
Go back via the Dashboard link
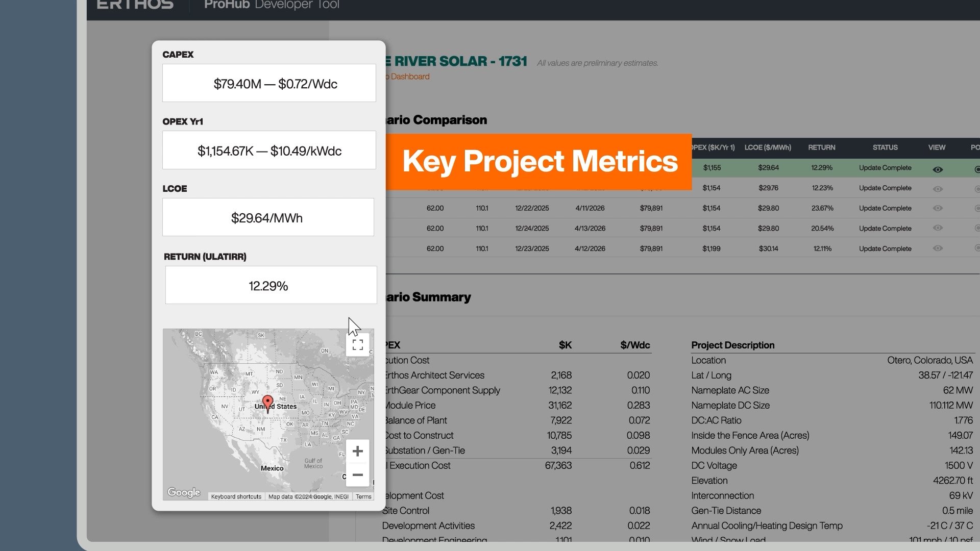[x=409, y=77]
